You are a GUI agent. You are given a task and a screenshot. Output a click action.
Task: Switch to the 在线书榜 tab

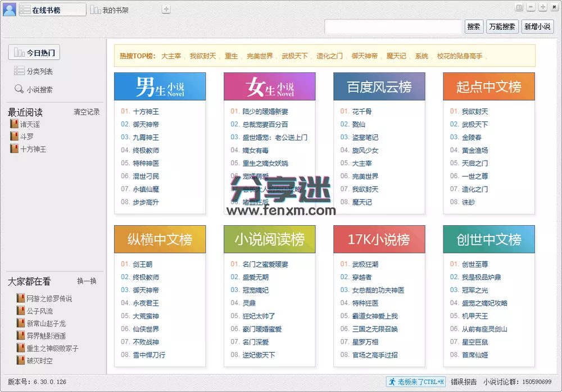52,9
